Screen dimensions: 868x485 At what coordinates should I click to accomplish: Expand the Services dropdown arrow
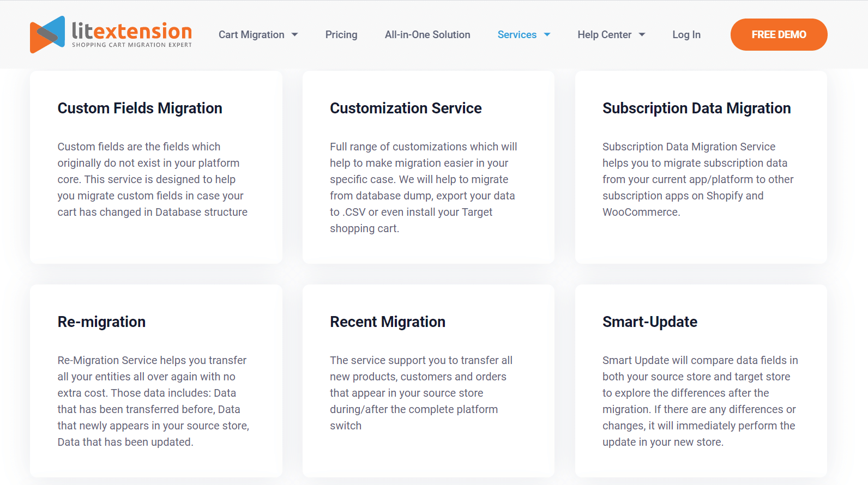(x=547, y=34)
